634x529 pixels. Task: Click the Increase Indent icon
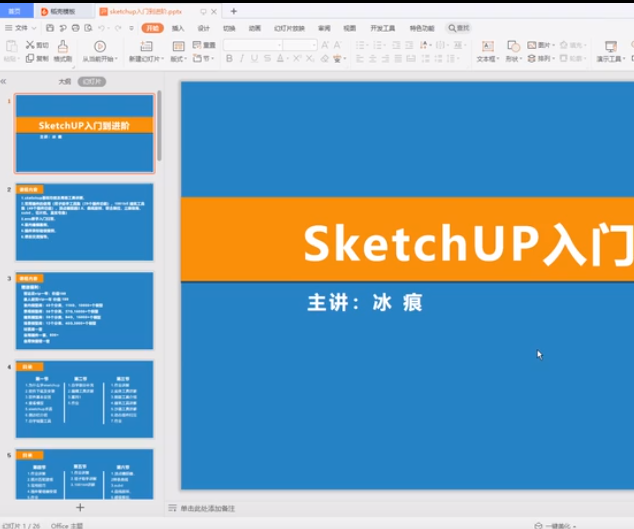pos(409,45)
